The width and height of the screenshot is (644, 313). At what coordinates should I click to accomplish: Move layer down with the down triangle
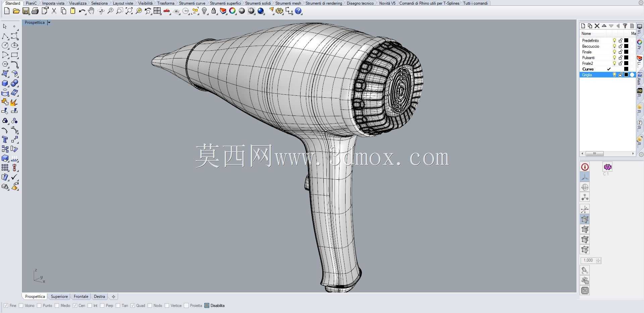tap(611, 26)
